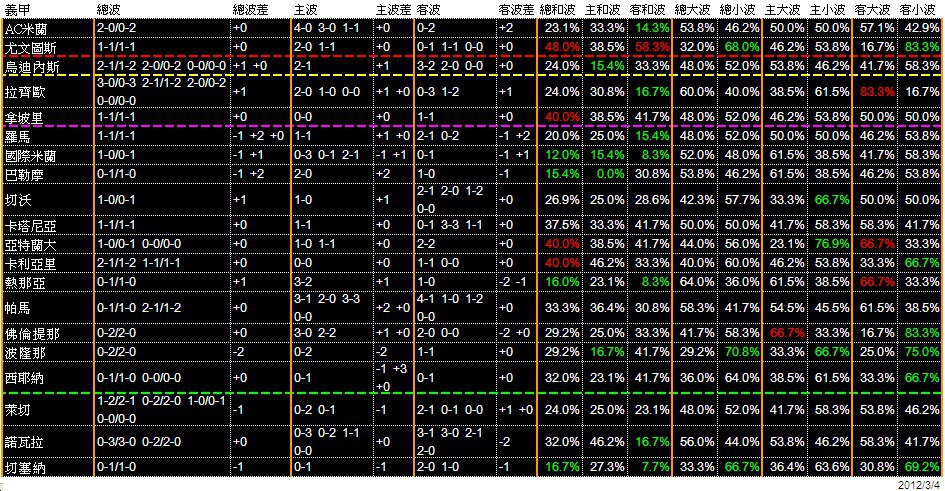The height and width of the screenshot is (491, 945).
Task: Click the 總和波 column header
Action: point(557,10)
